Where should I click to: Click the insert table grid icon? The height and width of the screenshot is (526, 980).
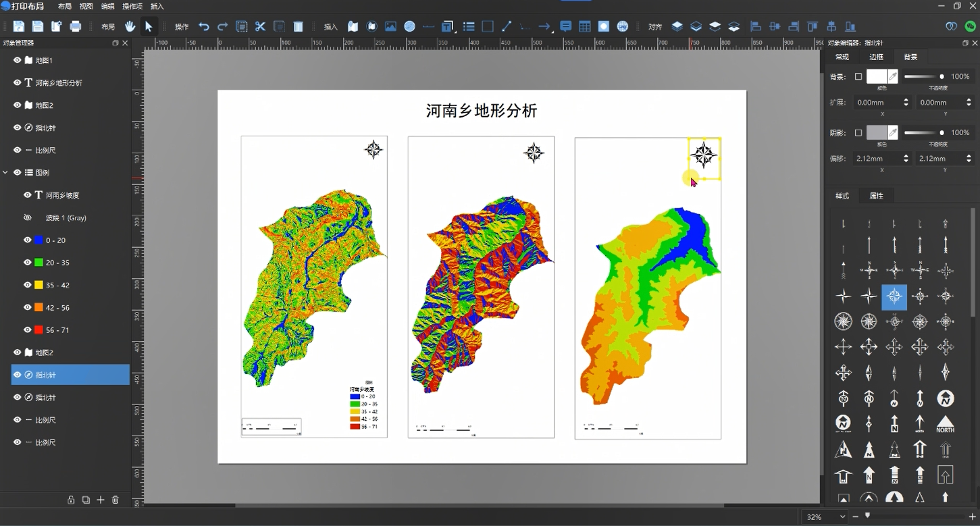(585, 26)
